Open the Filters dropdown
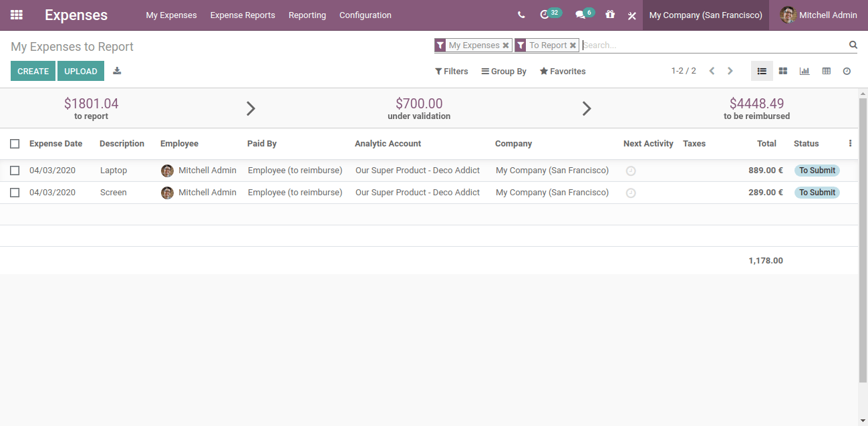The width and height of the screenshot is (868, 426). (452, 72)
